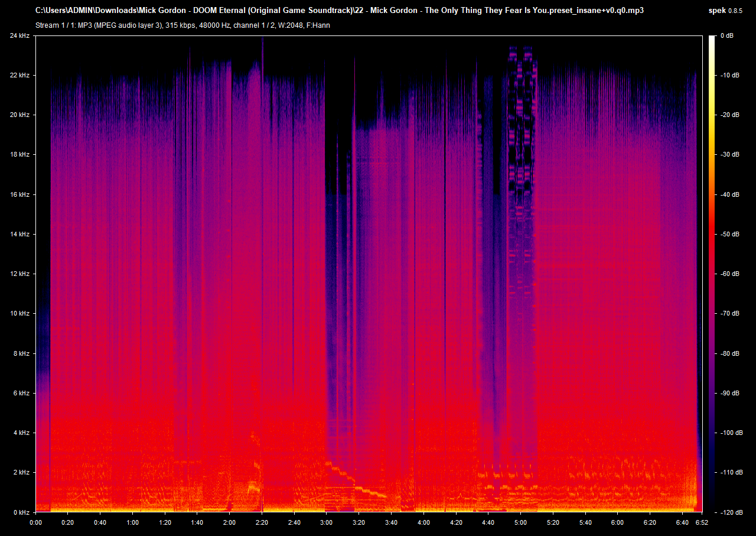Click the '3:00' time axis label
The height and width of the screenshot is (536, 756).
(327, 523)
